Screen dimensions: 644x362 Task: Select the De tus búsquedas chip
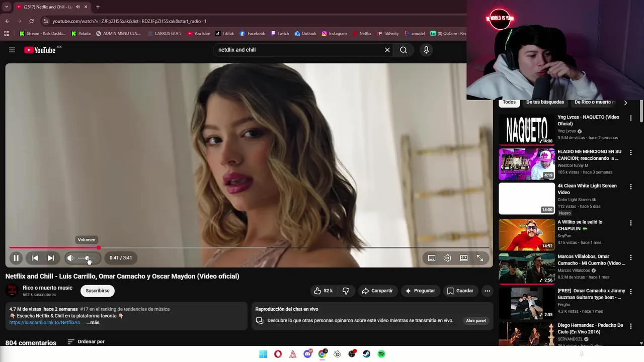pyautogui.click(x=545, y=102)
